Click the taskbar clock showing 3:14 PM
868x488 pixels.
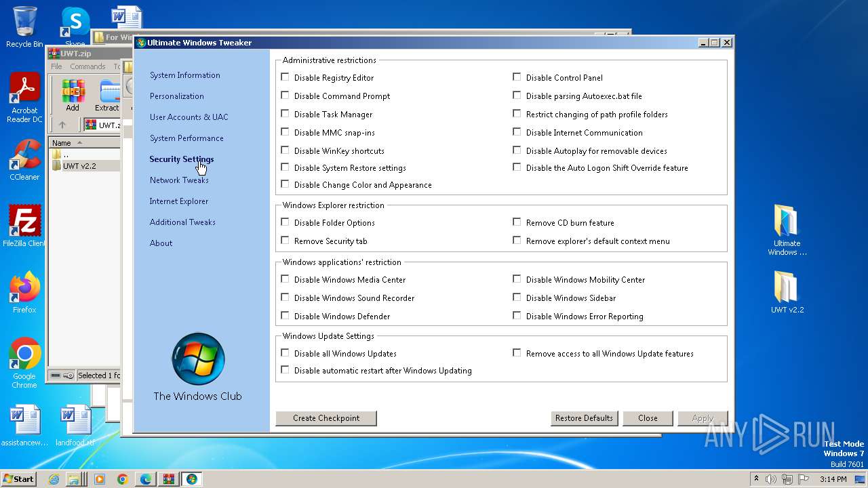(833, 479)
